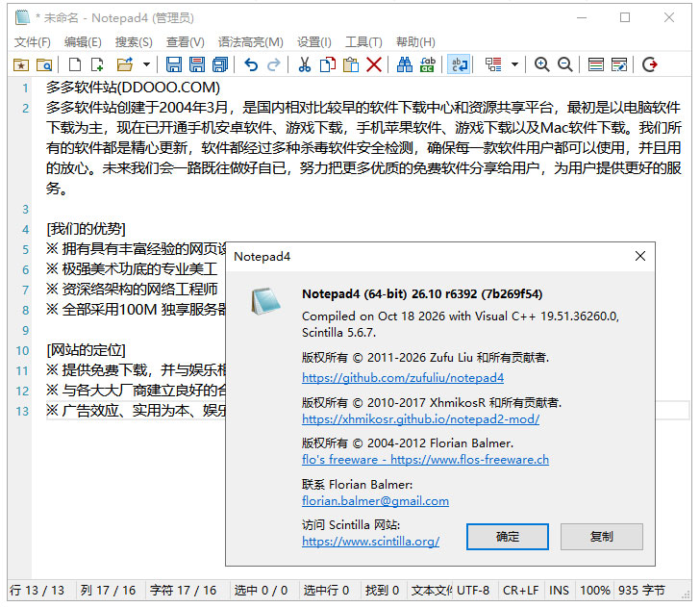700x607 pixels.
Task: Open the github.com/zufuliu/notepad4 link
Action: [x=403, y=378]
